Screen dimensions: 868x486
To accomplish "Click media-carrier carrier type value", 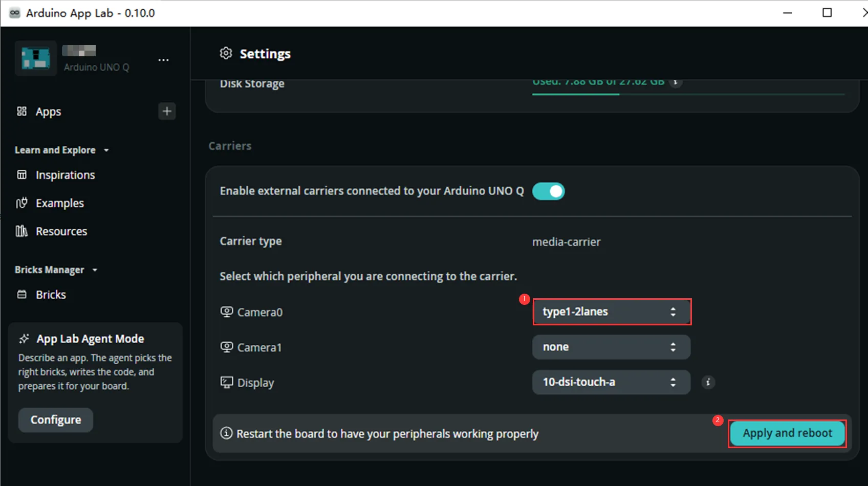I will tap(566, 242).
